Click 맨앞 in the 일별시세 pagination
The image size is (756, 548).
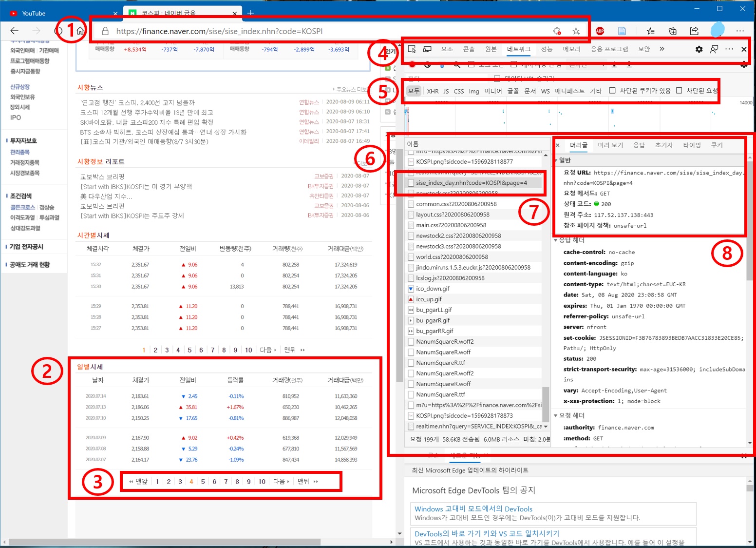[x=138, y=482]
